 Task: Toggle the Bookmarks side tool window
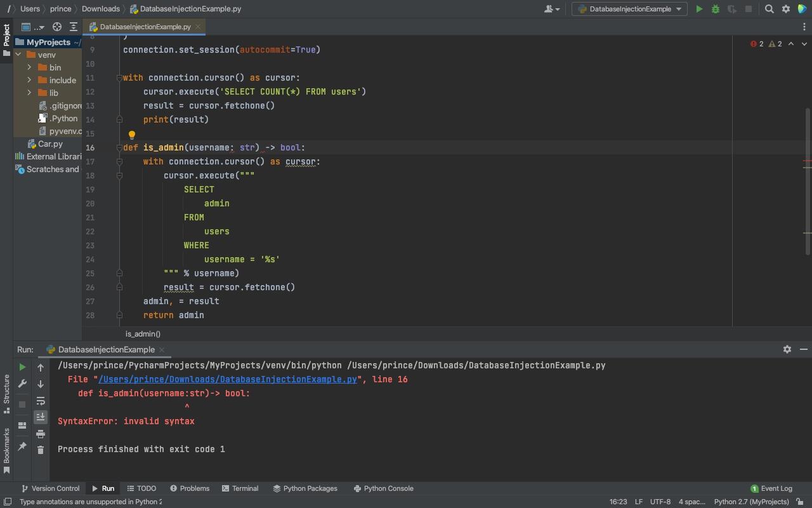point(6,451)
